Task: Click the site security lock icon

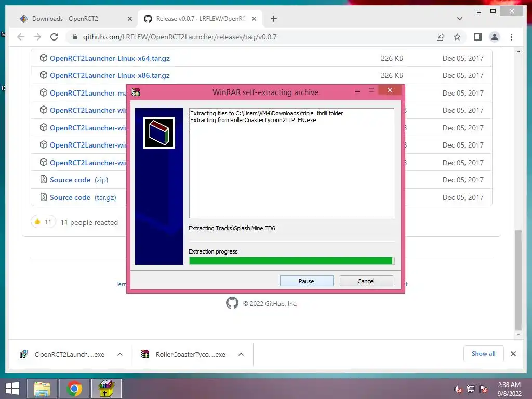Action: [x=75, y=37]
